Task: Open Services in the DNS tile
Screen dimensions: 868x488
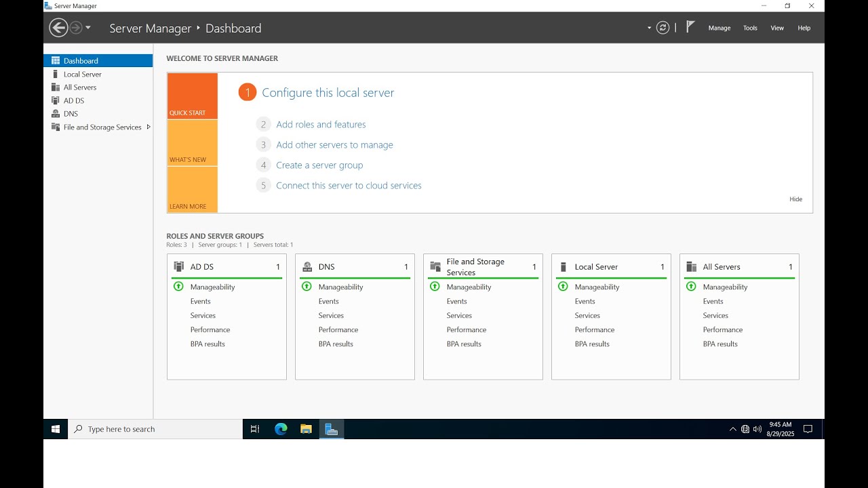Action: coord(331,316)
